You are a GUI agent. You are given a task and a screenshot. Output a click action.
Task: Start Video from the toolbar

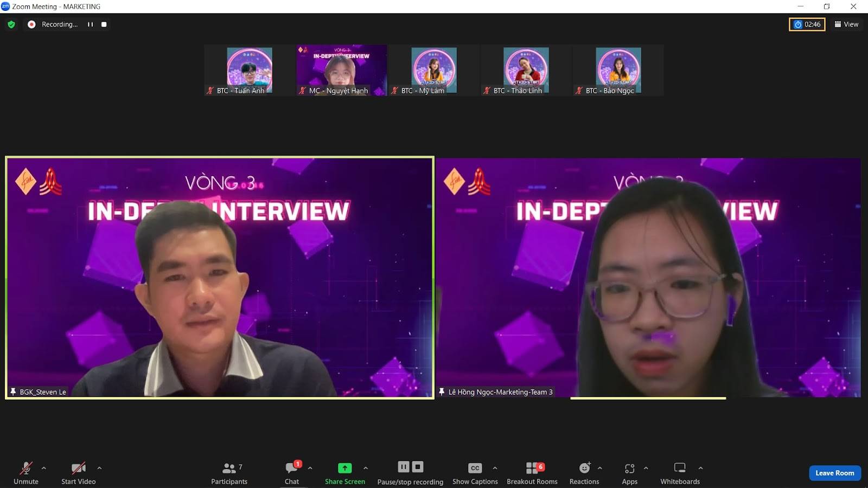[78, 473]
